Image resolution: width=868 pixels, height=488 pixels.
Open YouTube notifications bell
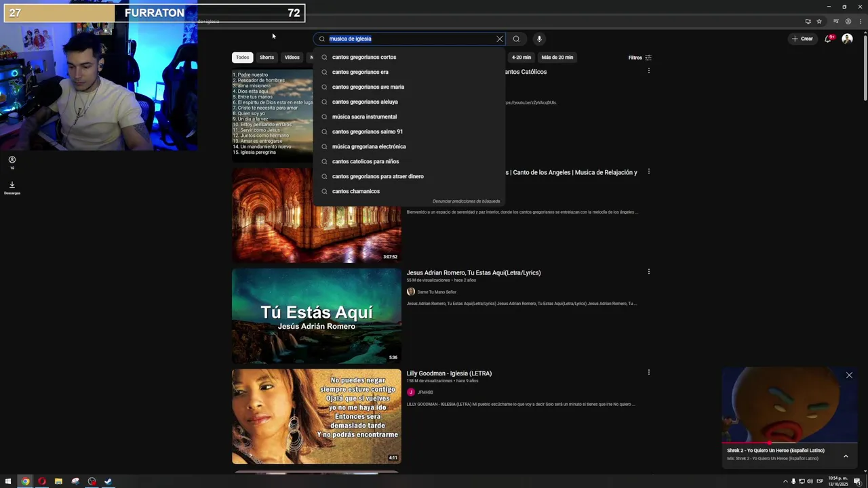click(828, 39)
